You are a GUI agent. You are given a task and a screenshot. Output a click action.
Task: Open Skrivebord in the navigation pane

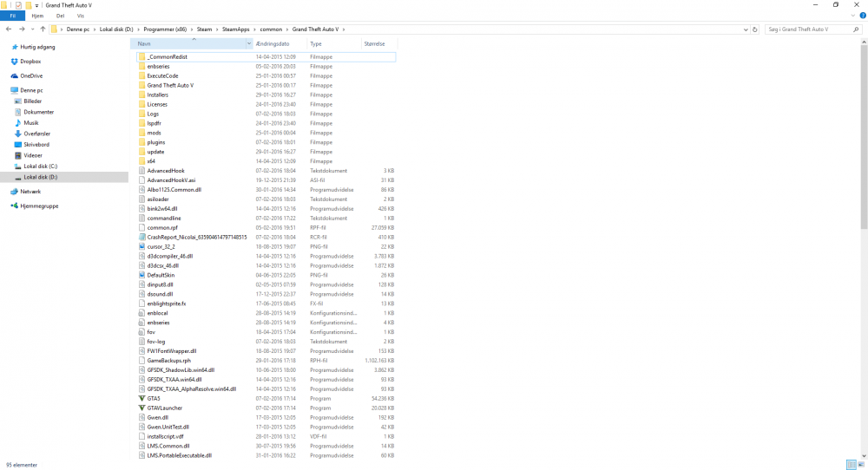[36, 144]
